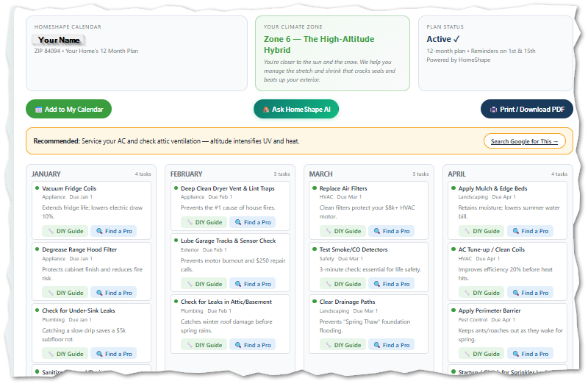The image size is (588, 384).
Task: Open DIY Guide for Test Smoke/CO Detectors
Action: pyautogui.click(x=343, y=284)
